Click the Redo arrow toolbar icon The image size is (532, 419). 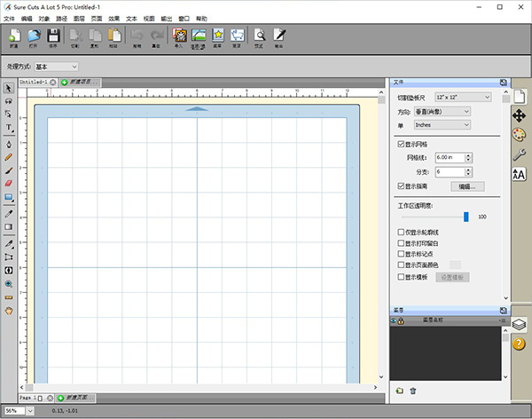[156, 36]
